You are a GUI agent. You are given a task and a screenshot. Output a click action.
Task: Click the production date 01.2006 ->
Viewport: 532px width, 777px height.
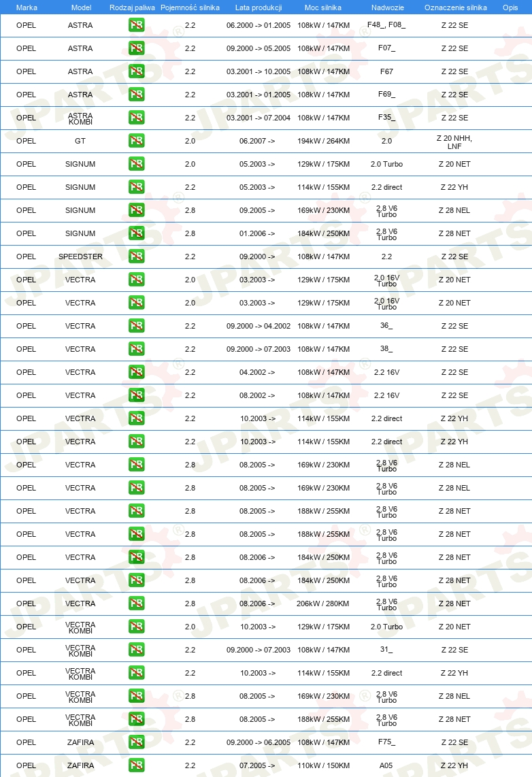(257, 233)
